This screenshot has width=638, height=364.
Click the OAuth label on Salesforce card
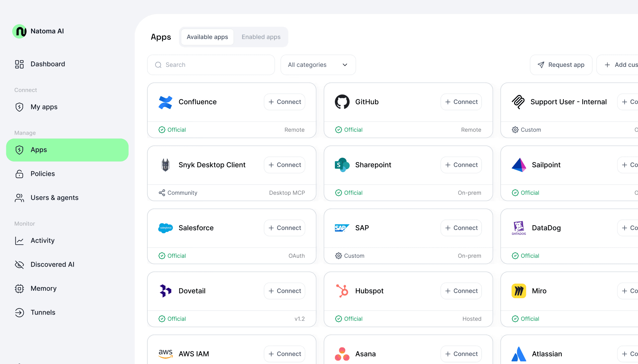[x=297, y=256]
